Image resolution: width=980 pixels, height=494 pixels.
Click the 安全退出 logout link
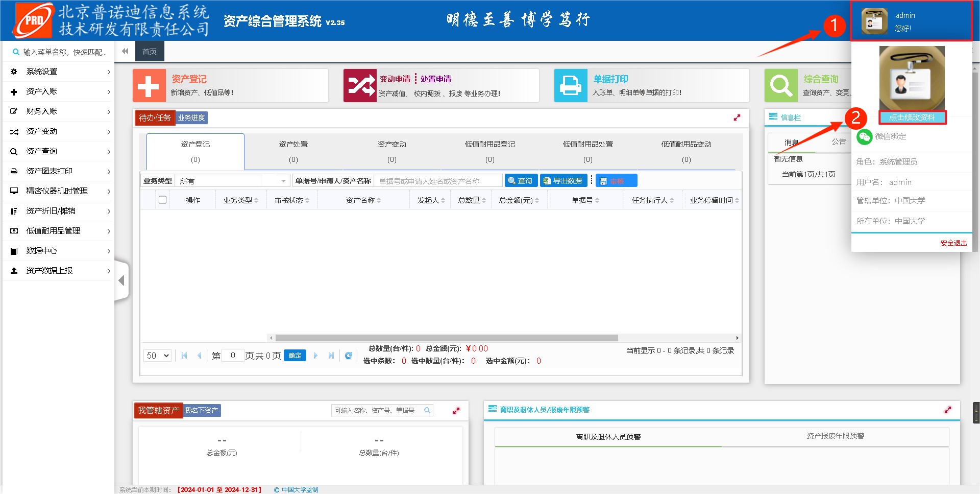click(x=953, y=243)
